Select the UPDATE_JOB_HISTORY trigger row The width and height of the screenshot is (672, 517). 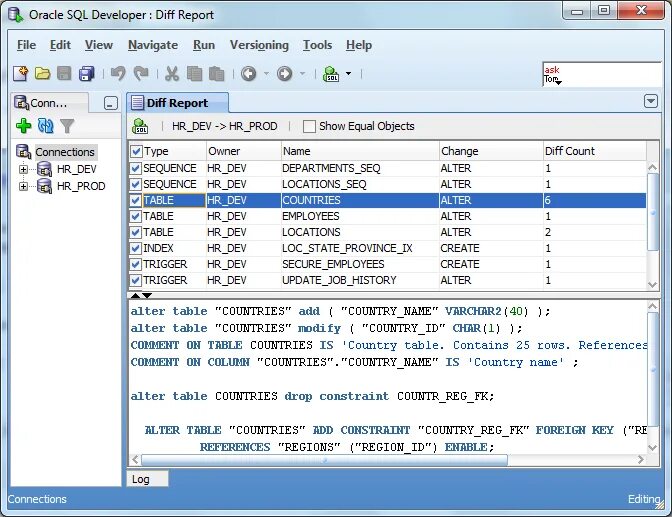[387, 280]
